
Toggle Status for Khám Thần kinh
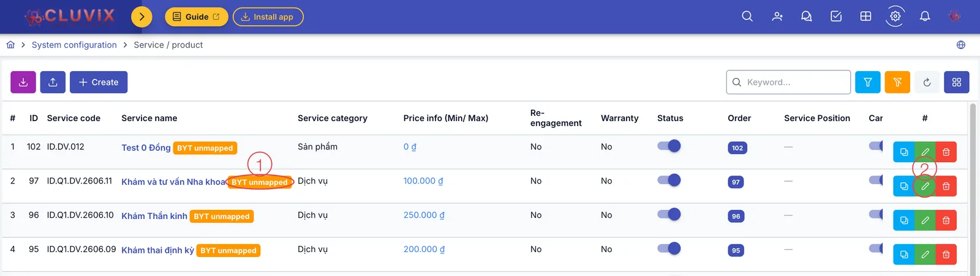(669, 215)
